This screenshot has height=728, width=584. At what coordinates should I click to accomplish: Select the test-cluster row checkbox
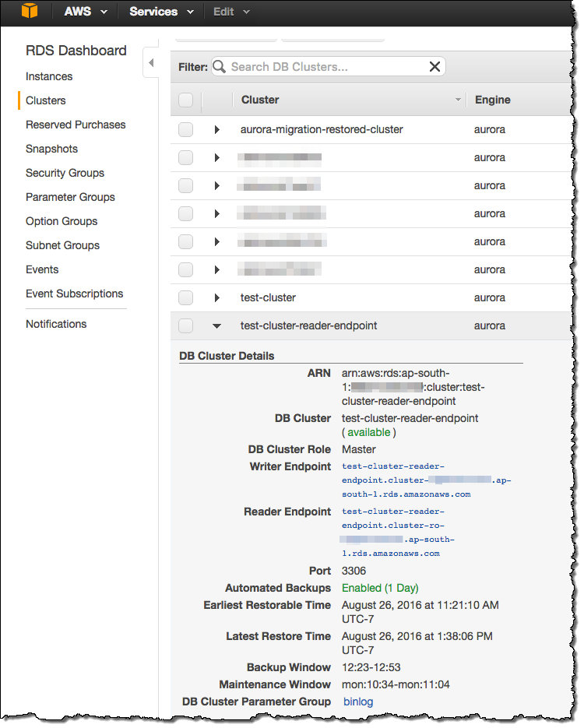click(x=185, y=297)
